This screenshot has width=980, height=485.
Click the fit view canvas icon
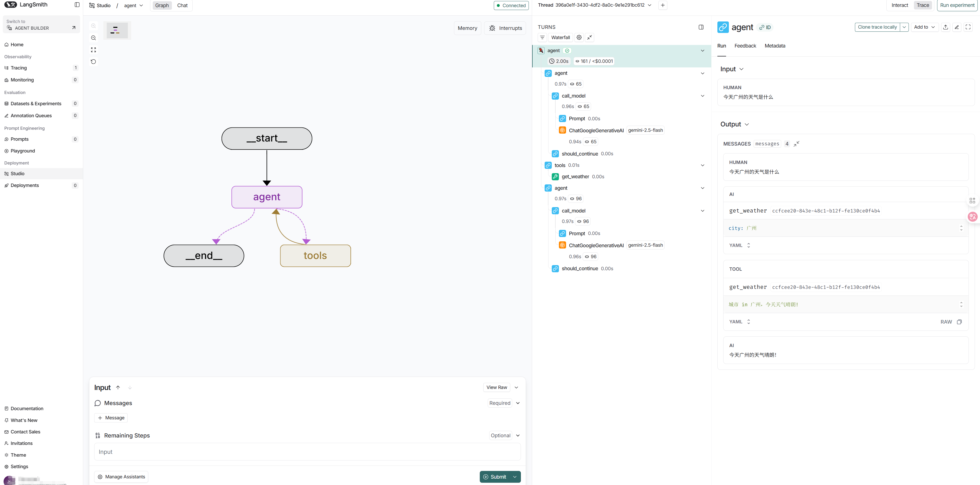(x=94, y=50)
